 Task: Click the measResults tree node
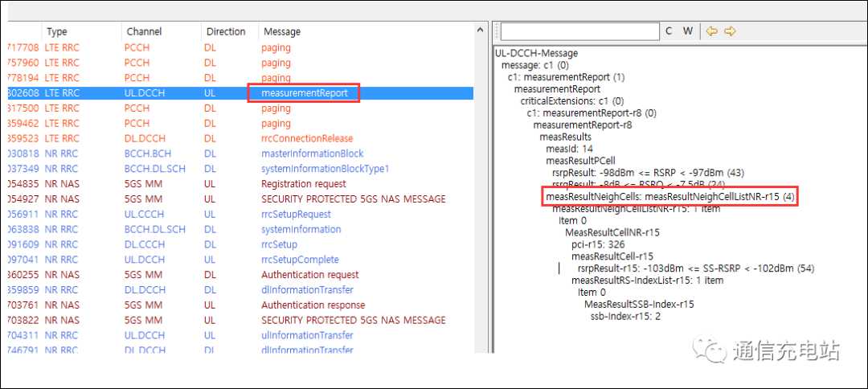[566, 137]
